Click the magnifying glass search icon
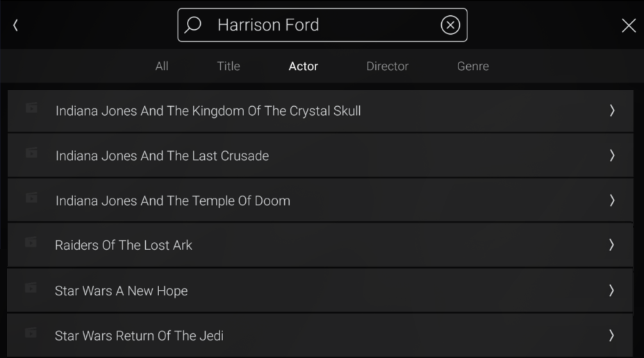The width and height of the screenshot is (644, 358). pyautogui.click(x=192, y=25)
